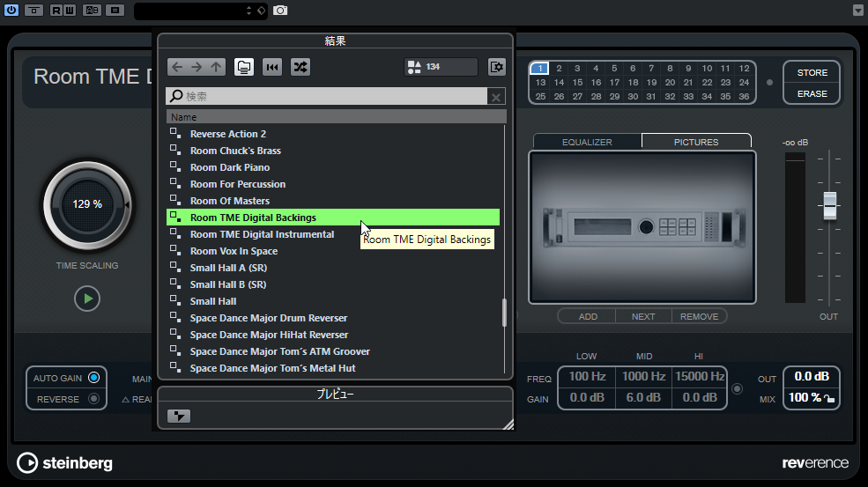
Task: Select preset Space Dance Major Tom's ATM Groover
Action: [333, 351]
